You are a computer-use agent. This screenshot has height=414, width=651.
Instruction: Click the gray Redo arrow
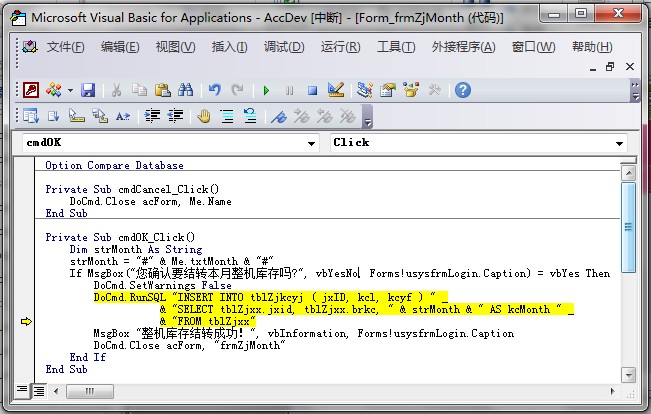click(237, 90)
